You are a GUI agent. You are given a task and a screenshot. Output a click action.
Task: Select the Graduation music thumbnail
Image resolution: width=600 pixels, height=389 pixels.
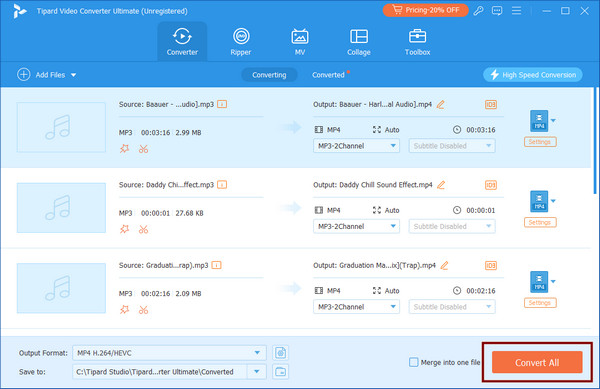[x=61, y=288]
